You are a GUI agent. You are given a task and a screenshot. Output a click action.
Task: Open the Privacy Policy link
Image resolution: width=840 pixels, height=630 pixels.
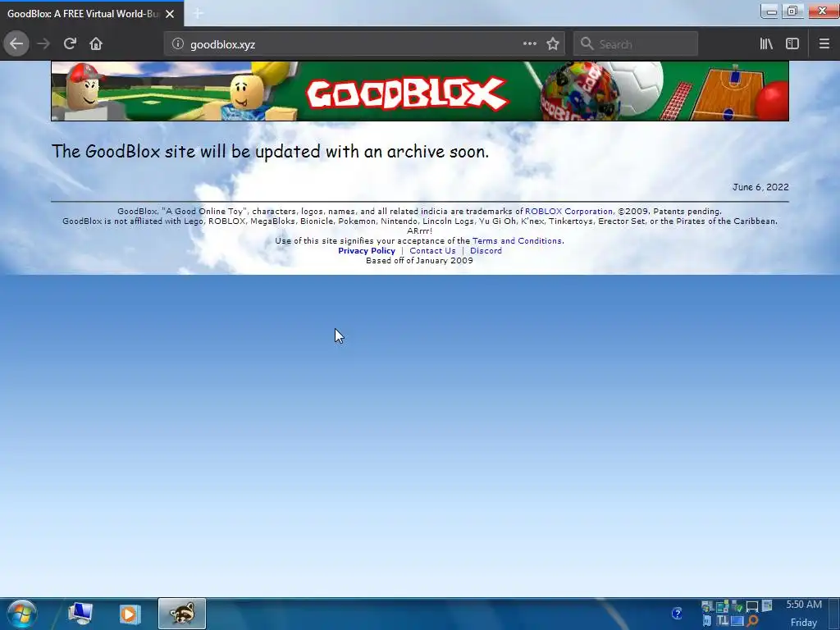[x=367, y=251]
